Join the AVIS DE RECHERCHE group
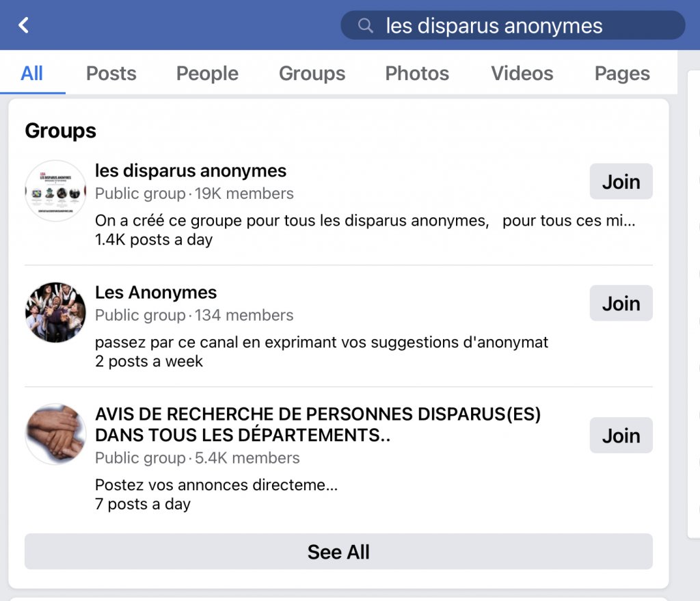Viewport: 700px width, 601px height. click(x=621, y=436)
